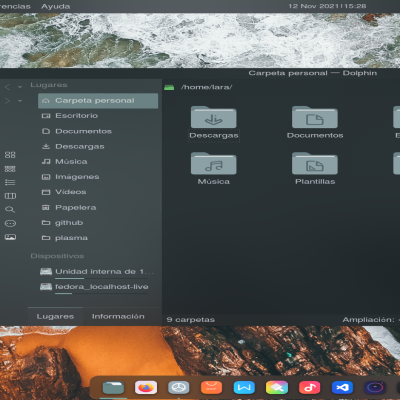Switch to icons view mode
Screen dimensions: 400x400
[10, 155]
